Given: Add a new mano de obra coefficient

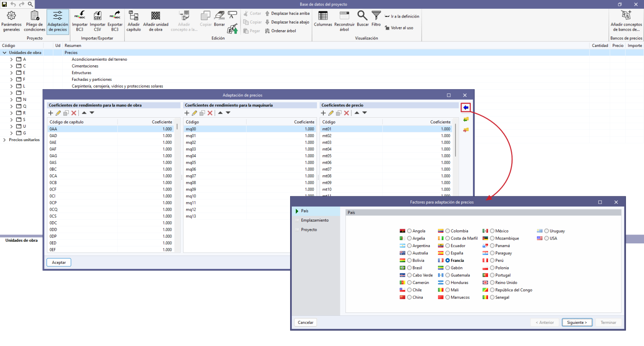Looking at the screenshot, I should 51,113.
